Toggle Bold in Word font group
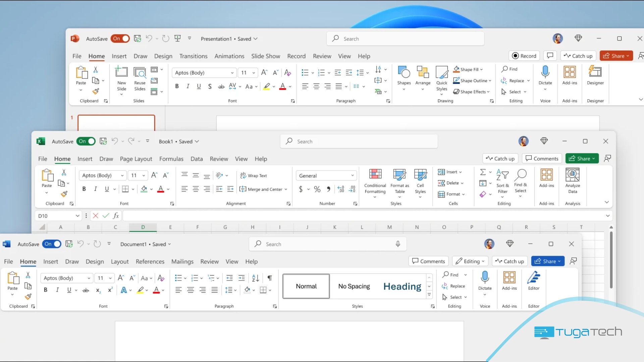The height and width of the screenshot is (362, 644). tap(46, 290)
